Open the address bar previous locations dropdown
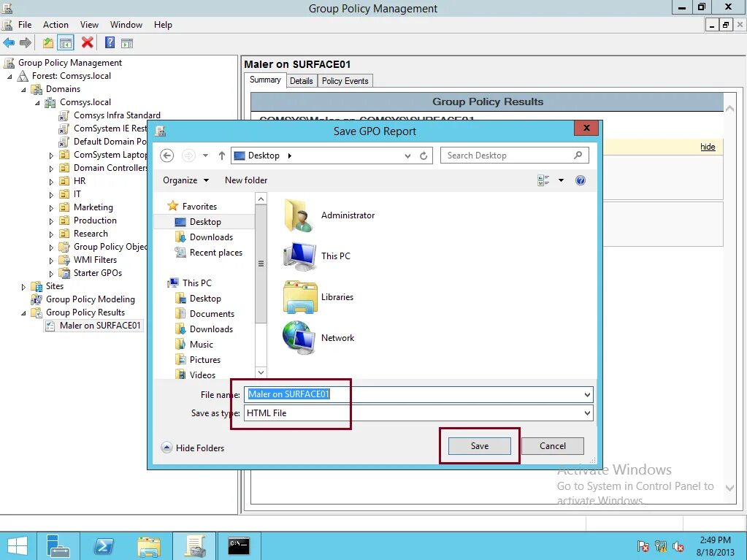The height and width of the screenshot is (560, 747). point(407,156)
